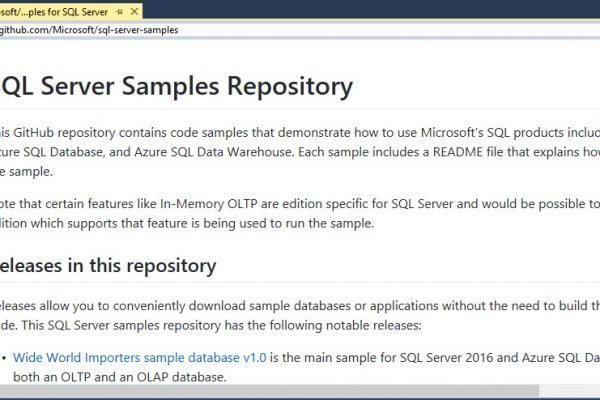600x400 pixels.
Task: Click text 'both an OLTP and an OLAP database.'
Action: point(120,377)
